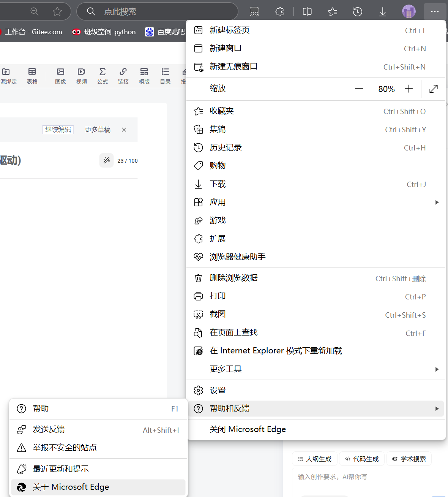Image resolution: width=448 pixels, height=497 pixels.
Task: Select 新建窗口 menu item
Action: (x=316, y=49)
